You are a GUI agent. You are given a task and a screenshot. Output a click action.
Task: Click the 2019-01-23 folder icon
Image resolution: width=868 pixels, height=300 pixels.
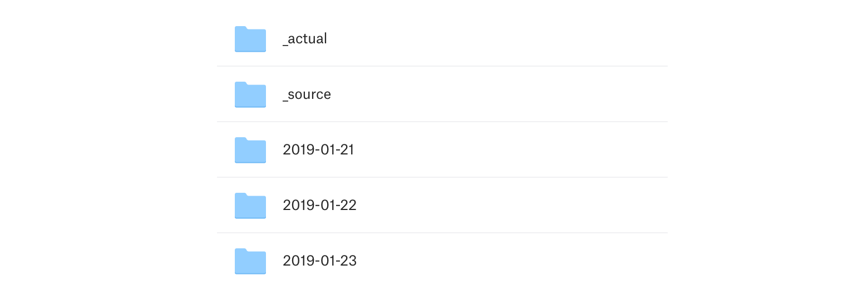[x=250, y=261]
